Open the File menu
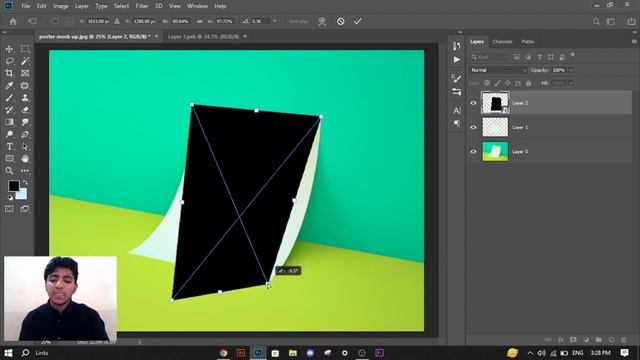 click(x=26, y=6)
